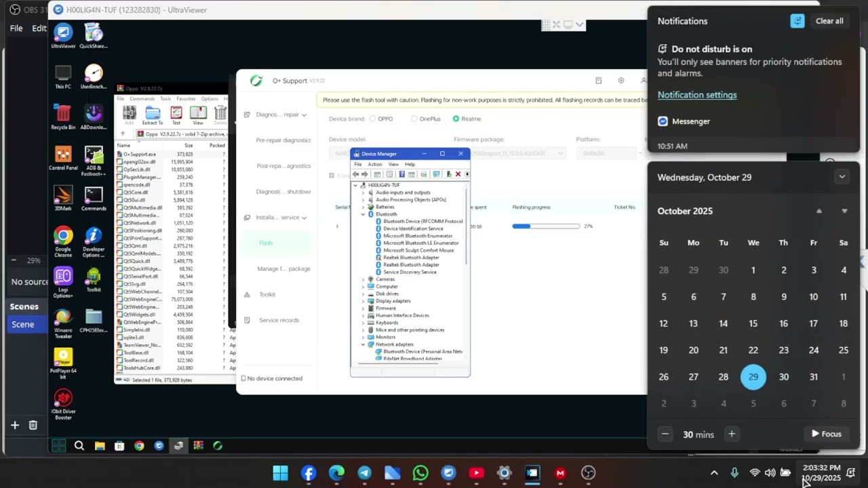Show hidden system tray icons
Viewport: 868px width, 488px height.
coord(714,473)
